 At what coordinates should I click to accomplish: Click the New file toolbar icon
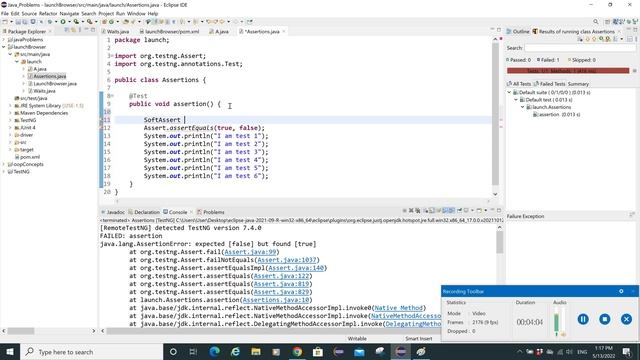(x=5, y=22)
